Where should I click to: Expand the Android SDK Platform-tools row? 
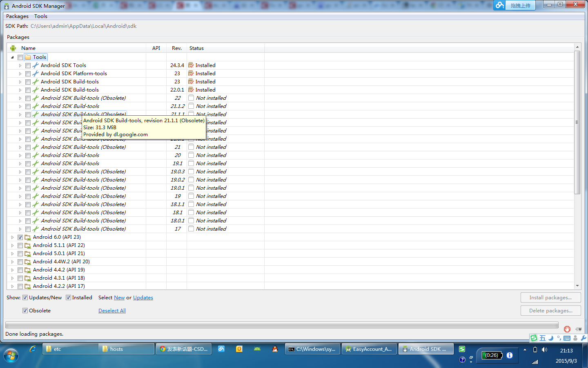20,74
